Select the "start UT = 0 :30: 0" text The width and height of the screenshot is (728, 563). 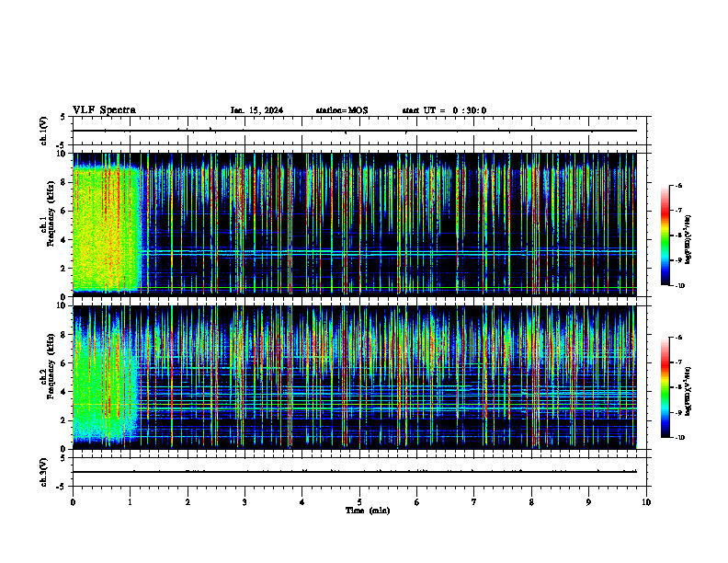pos(444,110)
